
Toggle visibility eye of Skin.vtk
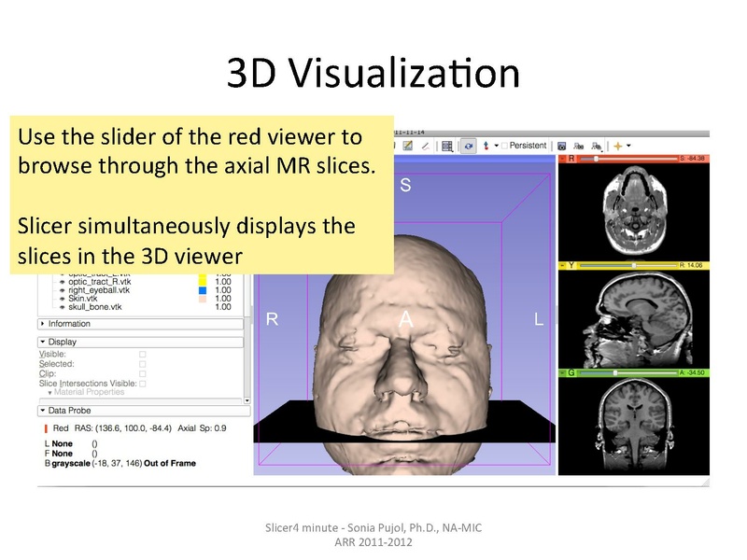tap(63, 299)
